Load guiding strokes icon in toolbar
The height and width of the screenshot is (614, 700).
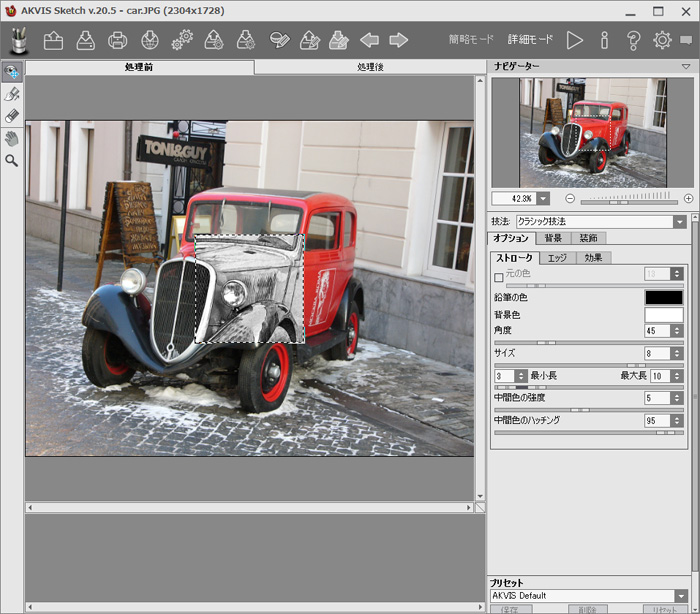coord(310,40)
